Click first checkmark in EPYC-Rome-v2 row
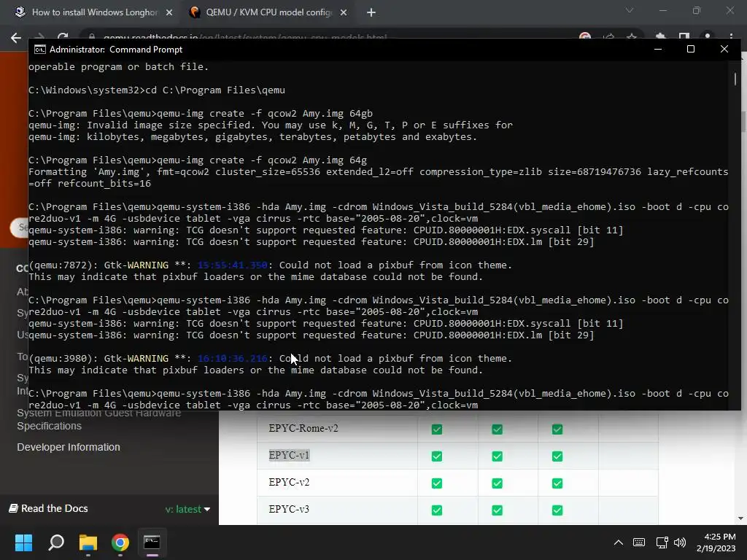This screenshot has width=747, height=560. [436, 429]
